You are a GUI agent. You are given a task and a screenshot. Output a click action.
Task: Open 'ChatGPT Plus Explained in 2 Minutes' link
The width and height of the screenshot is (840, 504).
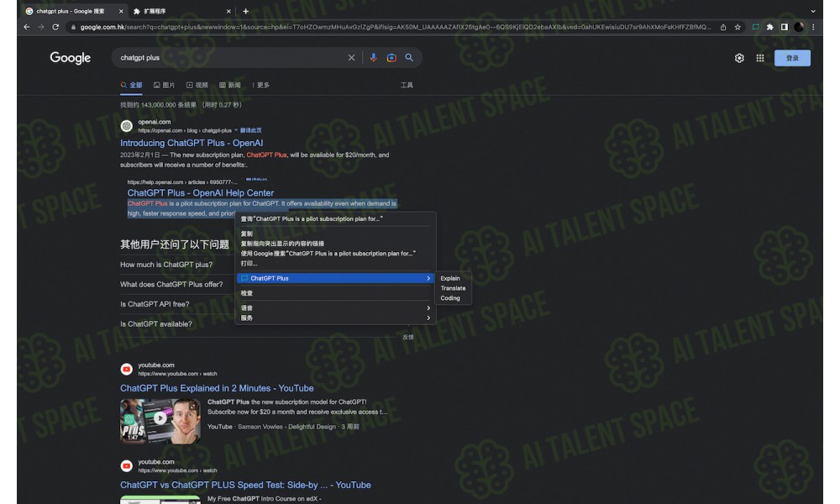[217, 388]
